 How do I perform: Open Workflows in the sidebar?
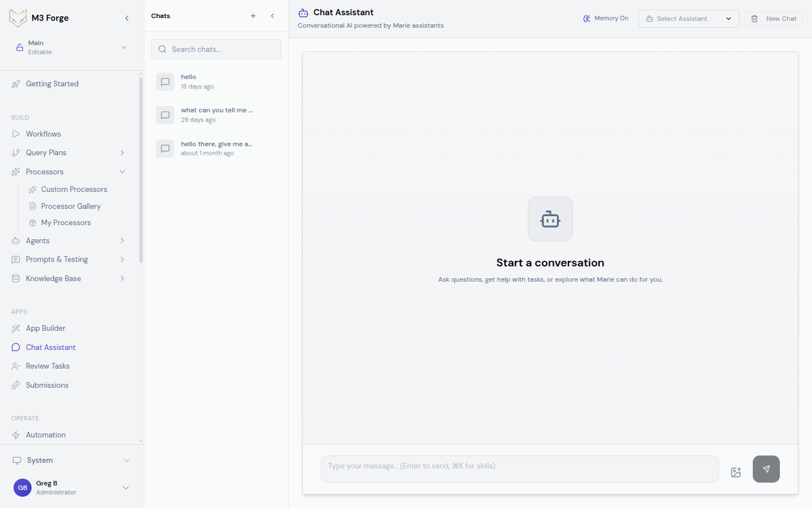pyautogui.click(x=43, y=134)
